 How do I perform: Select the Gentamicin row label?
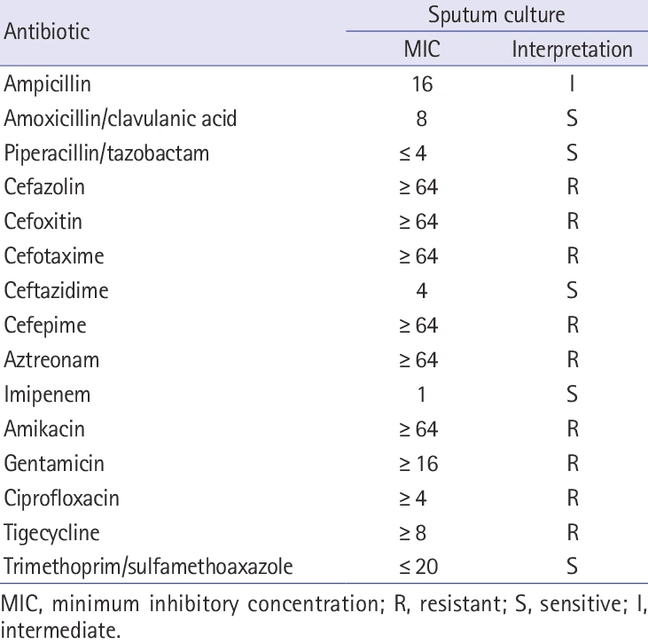point(54,463)
